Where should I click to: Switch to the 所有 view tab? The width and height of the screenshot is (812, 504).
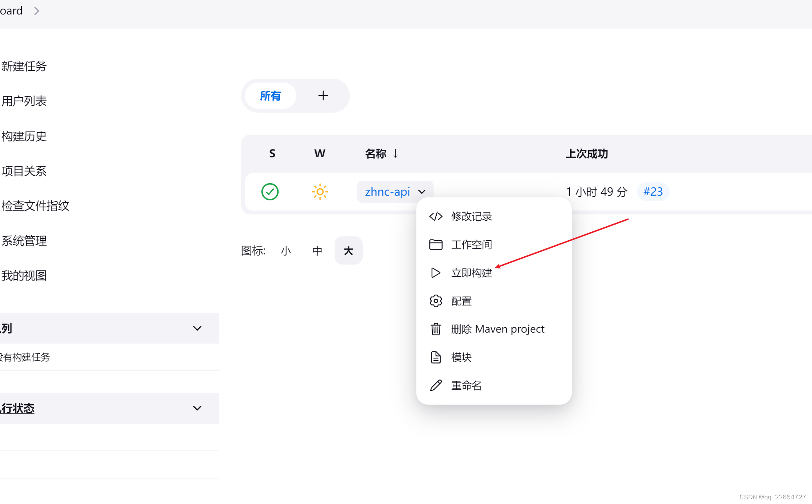270,95
